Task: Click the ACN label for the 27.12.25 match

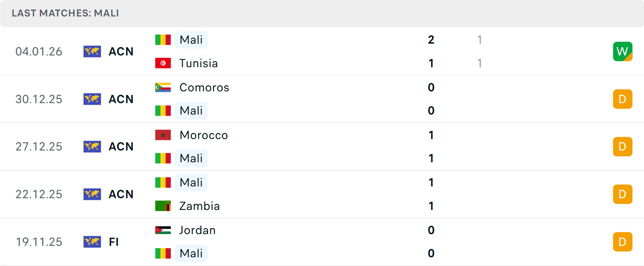Action: [121, 146]
